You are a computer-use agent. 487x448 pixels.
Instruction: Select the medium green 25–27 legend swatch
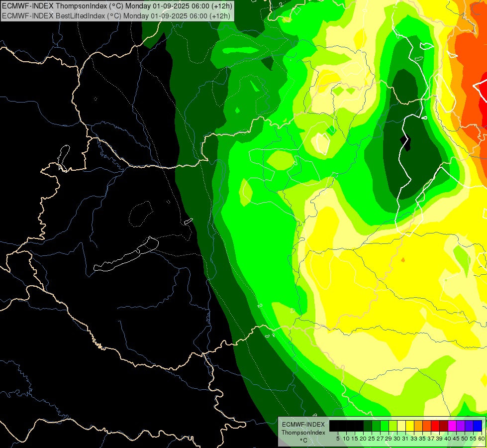[x=376, y=426]
